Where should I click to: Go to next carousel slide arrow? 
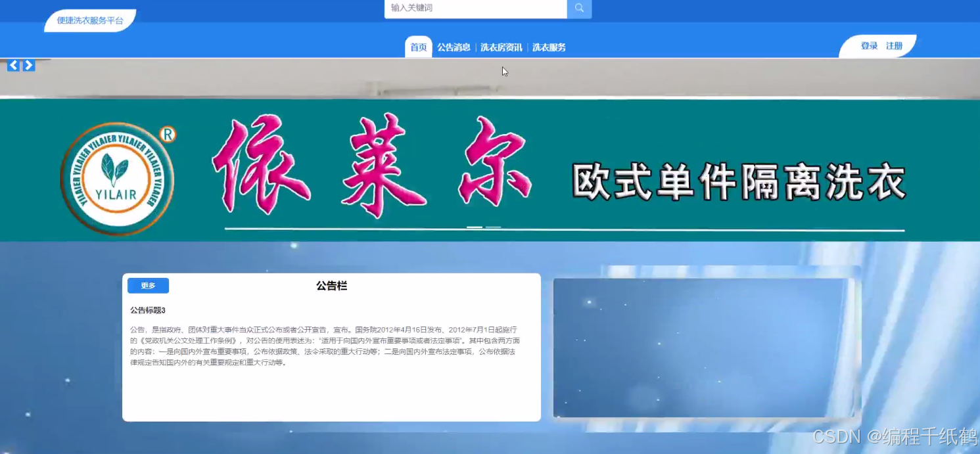click(29, 65)
